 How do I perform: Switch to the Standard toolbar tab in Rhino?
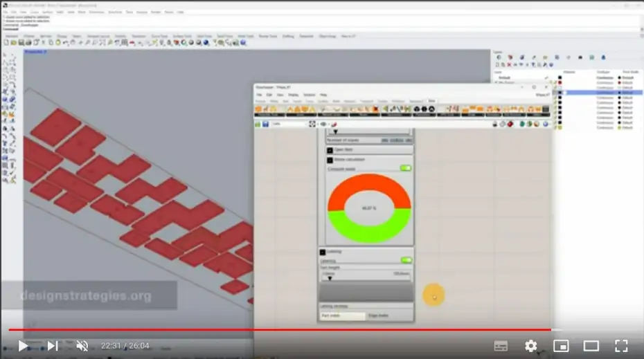coord(12,36)
